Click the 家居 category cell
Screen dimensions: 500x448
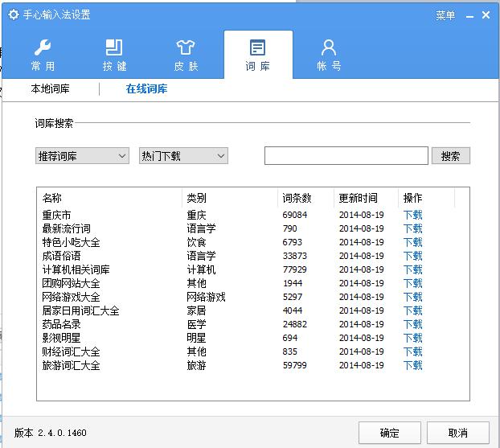(x=196, y=310)
